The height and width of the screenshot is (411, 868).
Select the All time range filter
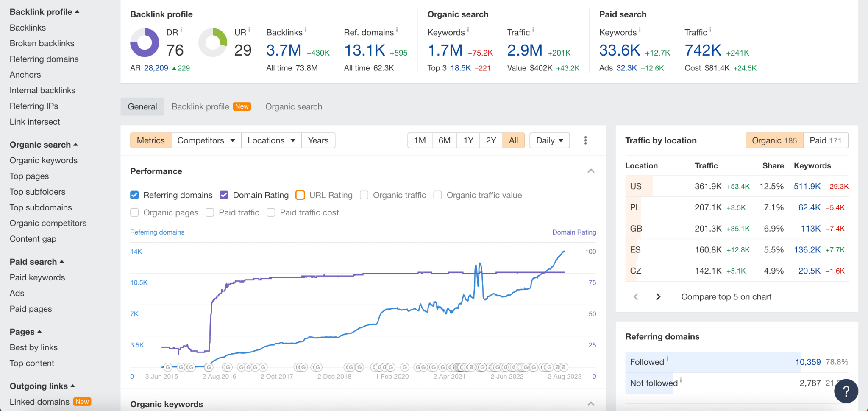click(513, 140)
